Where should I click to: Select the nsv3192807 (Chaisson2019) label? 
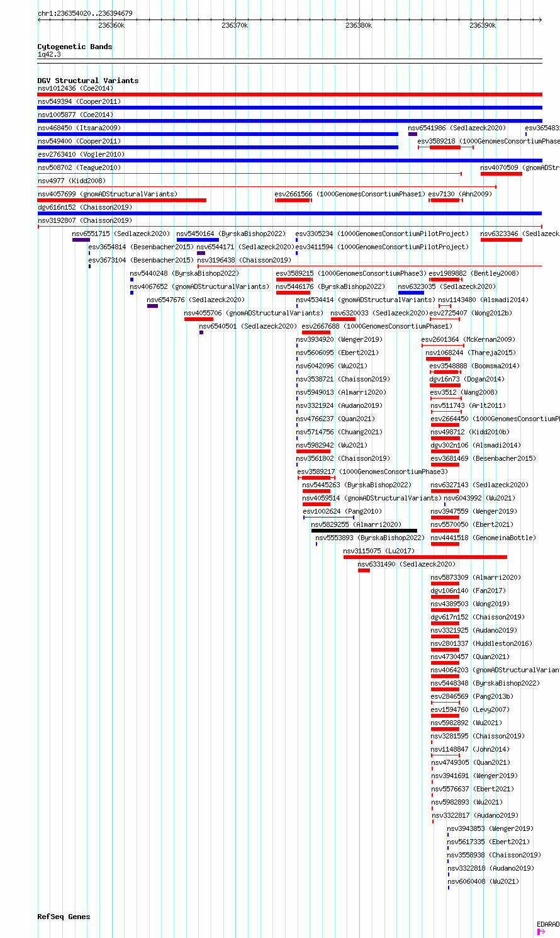[x=85, y=220]
